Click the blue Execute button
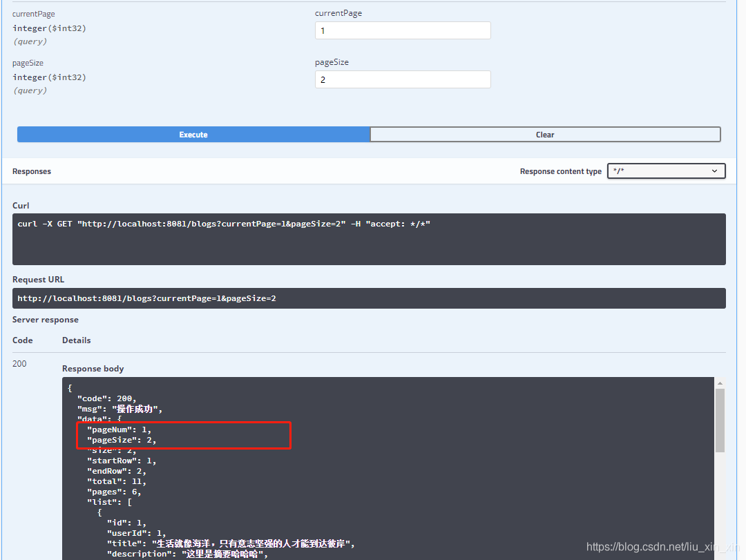Image resolution: width=746 pixels, height=560 pixels. coord(193,135)
